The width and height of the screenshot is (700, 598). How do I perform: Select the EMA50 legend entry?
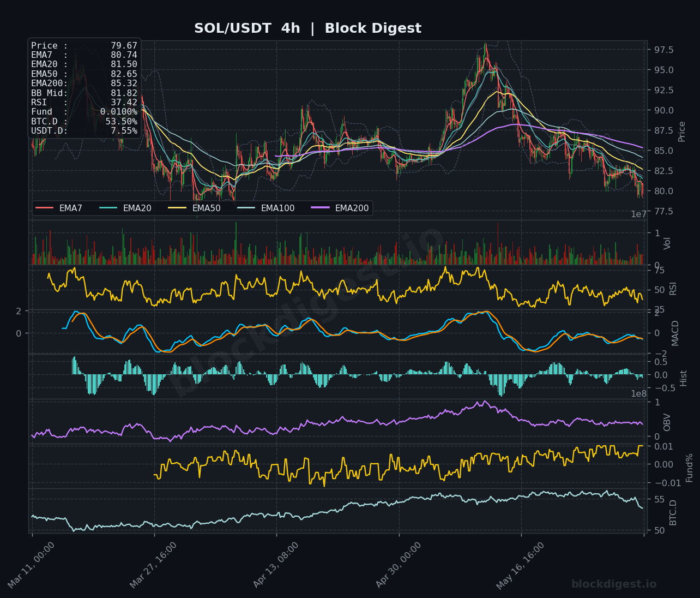(x=195, y=208)
